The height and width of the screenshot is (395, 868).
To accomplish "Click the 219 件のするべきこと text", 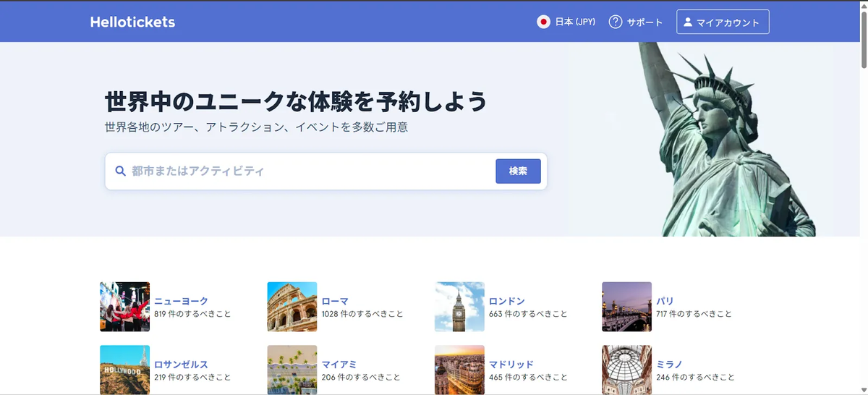I will (x=192, y=378).
